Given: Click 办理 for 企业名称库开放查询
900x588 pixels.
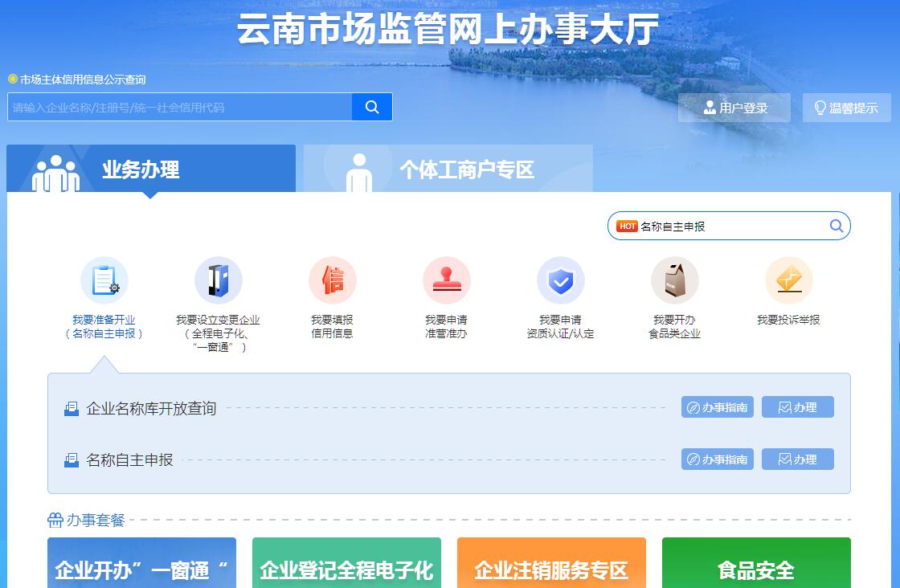Looking at the screenshot, I should point(798,407).
